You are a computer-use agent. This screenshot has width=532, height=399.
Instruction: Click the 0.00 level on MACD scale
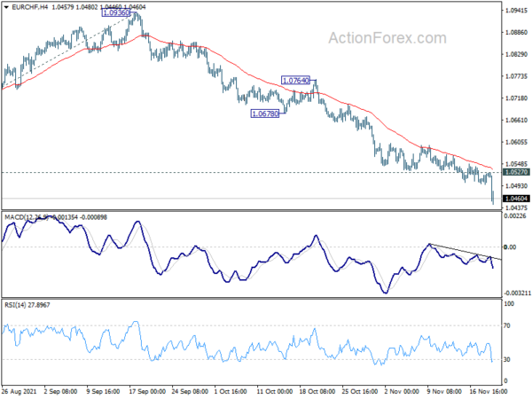[509, 247]
